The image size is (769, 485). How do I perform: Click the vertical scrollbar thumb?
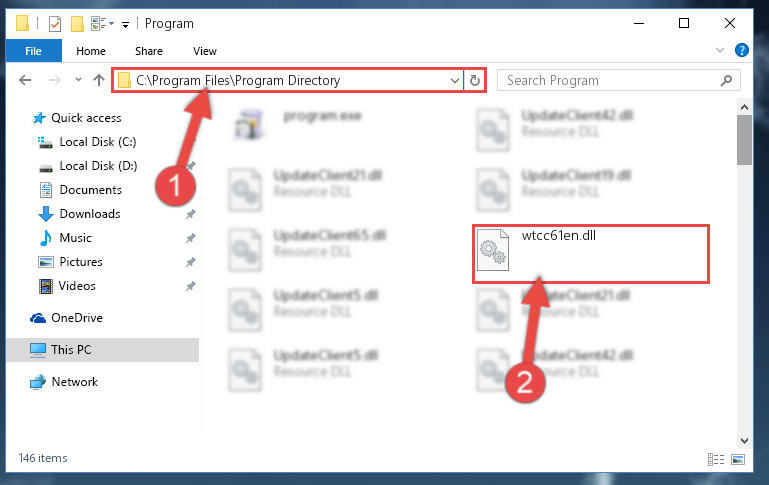tap(744, 140)
